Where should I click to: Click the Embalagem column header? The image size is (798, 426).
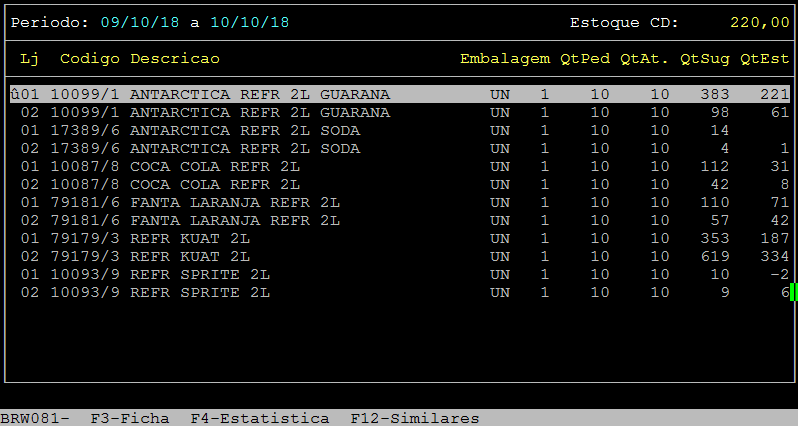(x=505, y=59)
